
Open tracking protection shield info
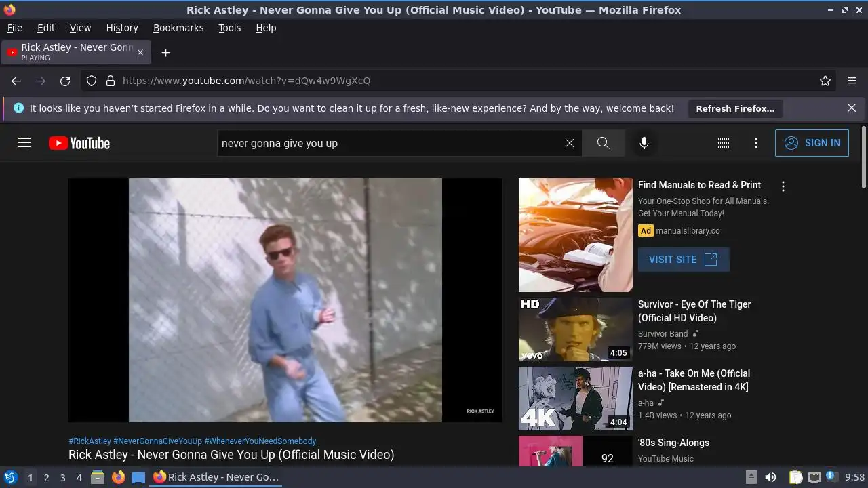(92, 81)
